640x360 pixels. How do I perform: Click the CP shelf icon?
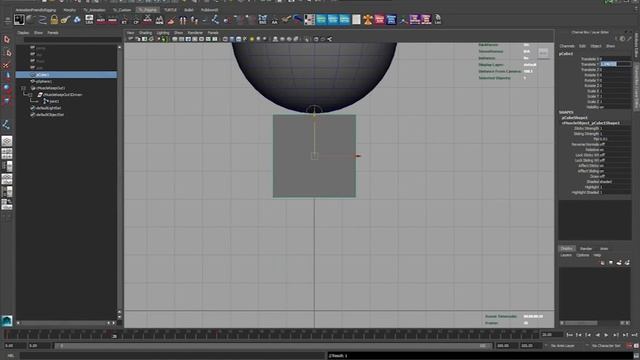click(x=136, y=19)
